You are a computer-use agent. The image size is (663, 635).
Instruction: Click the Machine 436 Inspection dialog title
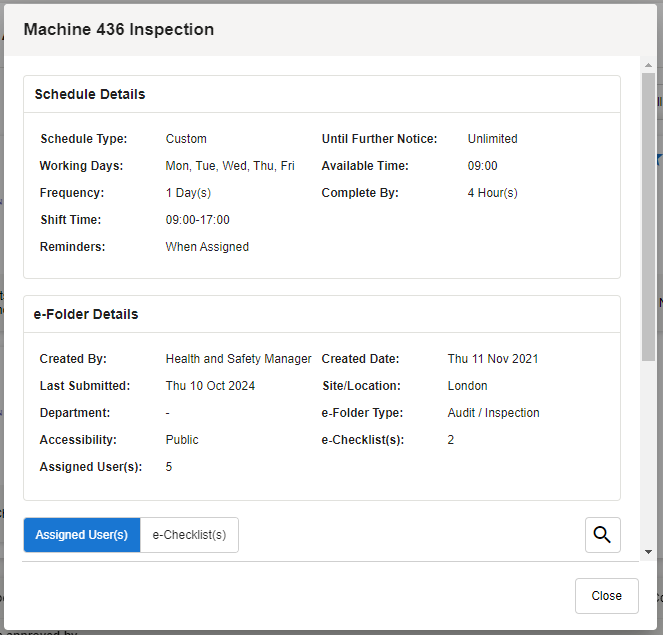119,29
